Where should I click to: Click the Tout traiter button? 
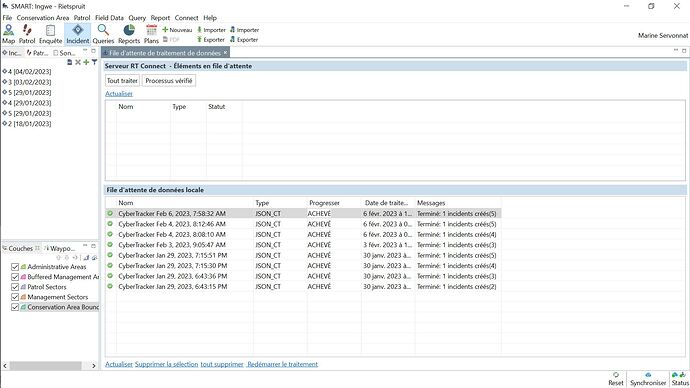tap(122, 81)
